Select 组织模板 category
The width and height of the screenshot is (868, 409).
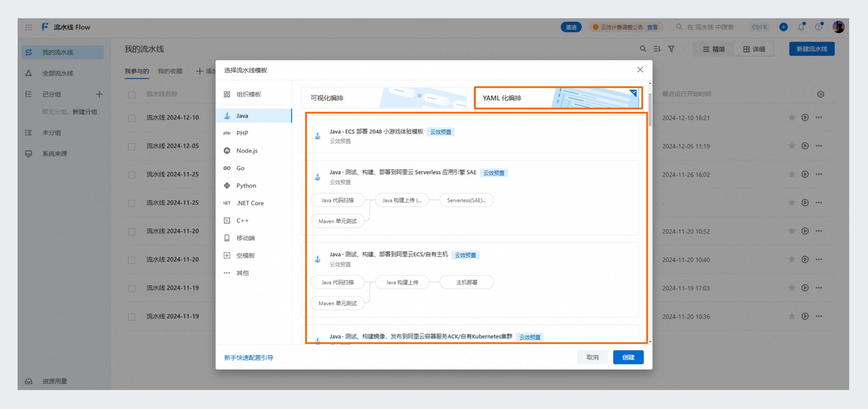point(253,94)
